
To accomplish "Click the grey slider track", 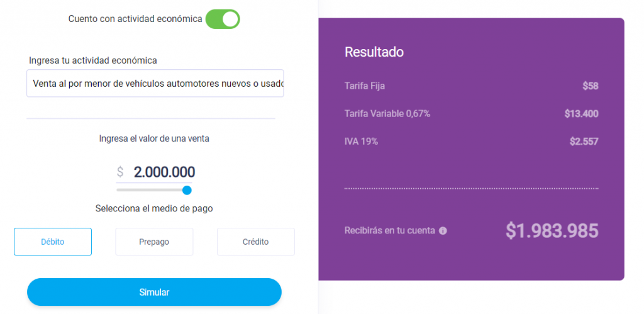I will click(150, 190).
